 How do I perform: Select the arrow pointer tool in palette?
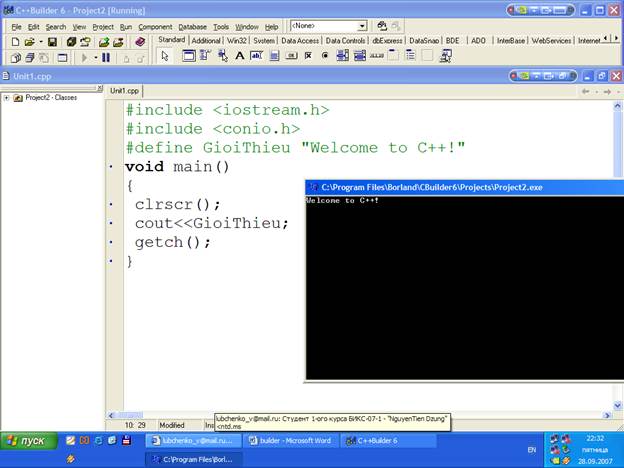(165, 56)
